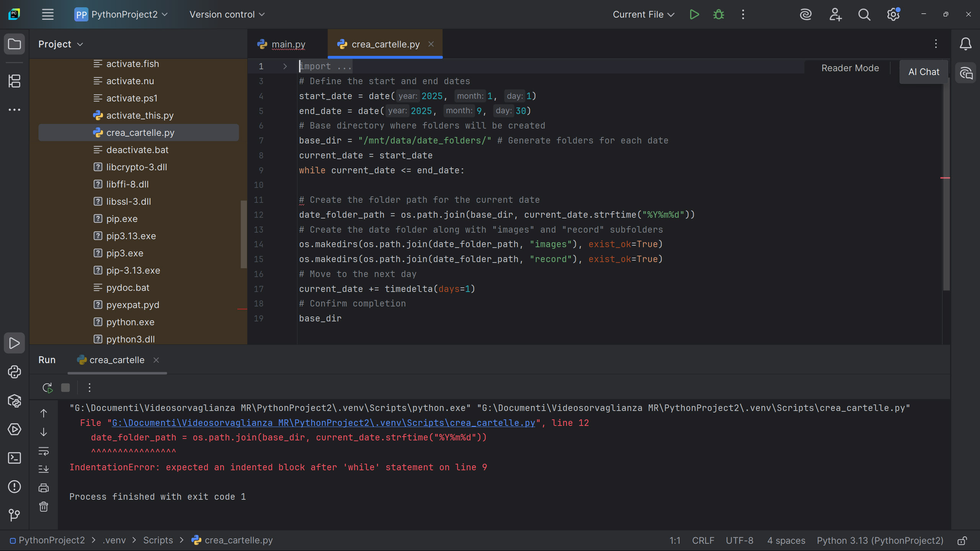The width and height of the screenshot is (980, 551).
Task: Open the Terminal tool window icon
Action: 15,458
